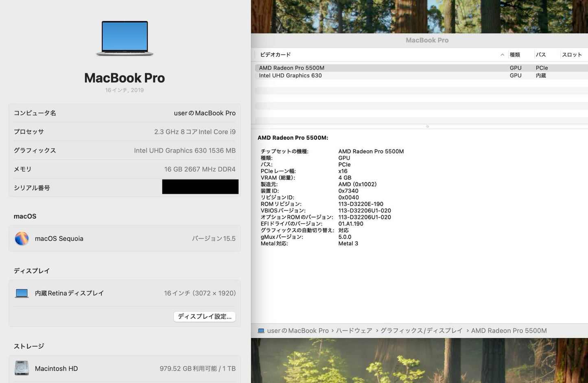This screenshot has height=383, width=588.
Task: Click the ディスプレイ section heading
Action: (32, 271)
